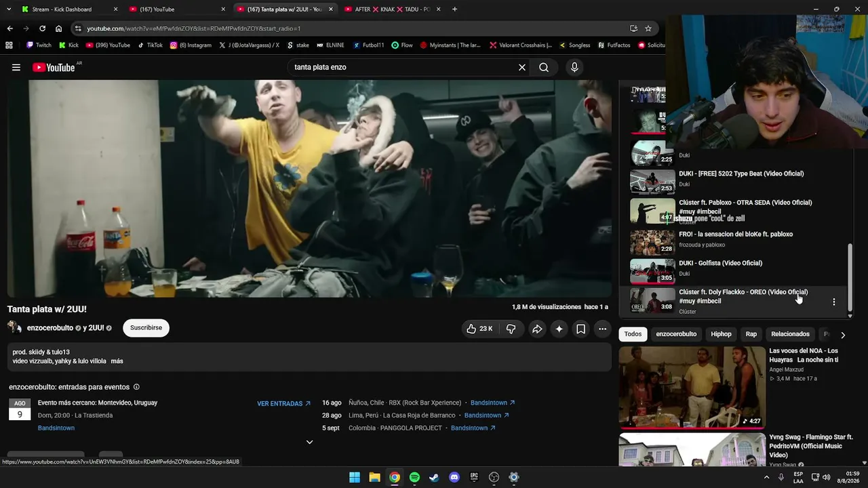Open options menu for the OREO playlist item
The width and height of the screenshot is (868, 488).
tap(834, 302)
